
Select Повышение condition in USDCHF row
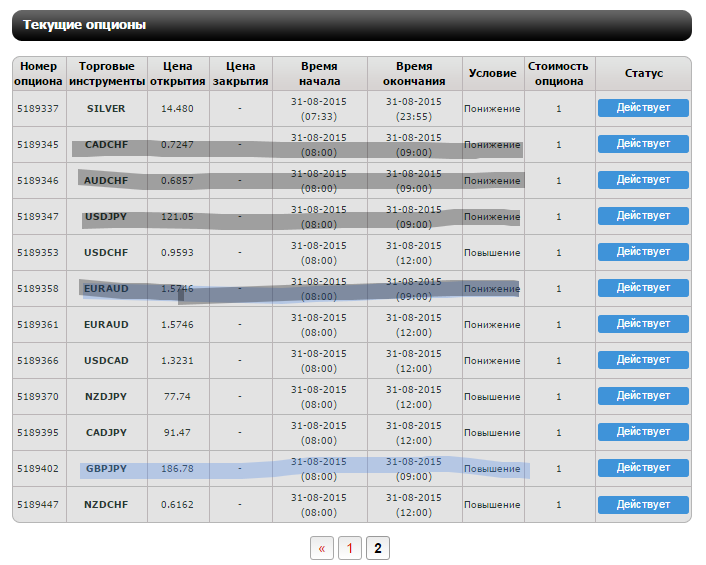[x=493, y=253]
